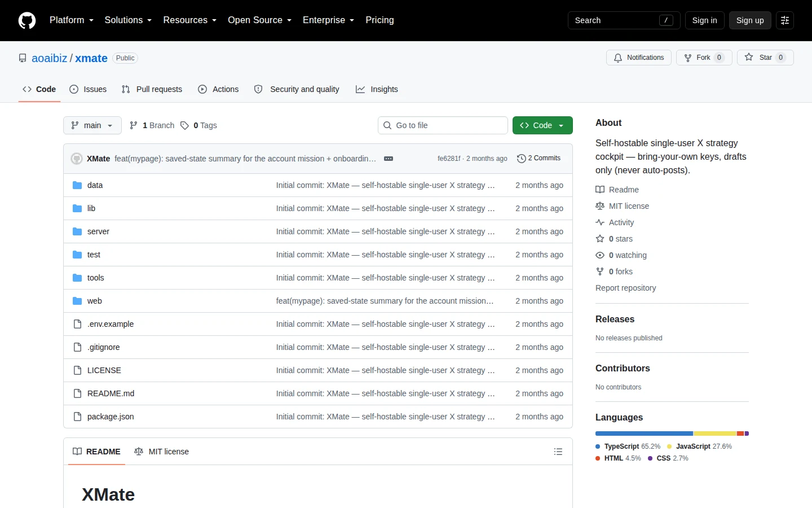Viewport: 812px width, 508px height.
Task: Click the TypeScript blue language bar segment
Action: (x=645, y=433)
